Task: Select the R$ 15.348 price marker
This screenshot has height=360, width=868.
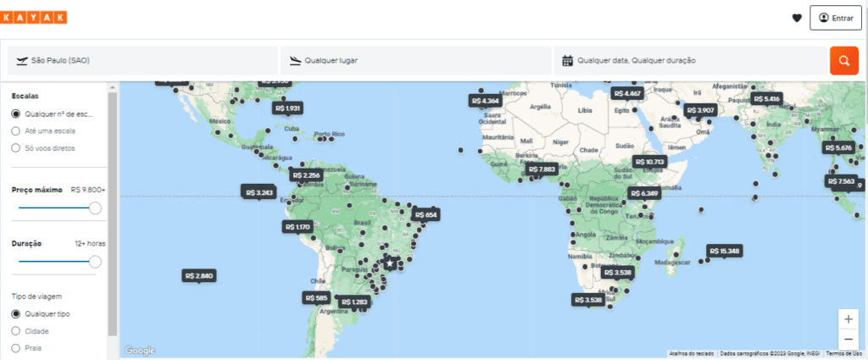Action: pyautogui.click(x=725, y=251)
